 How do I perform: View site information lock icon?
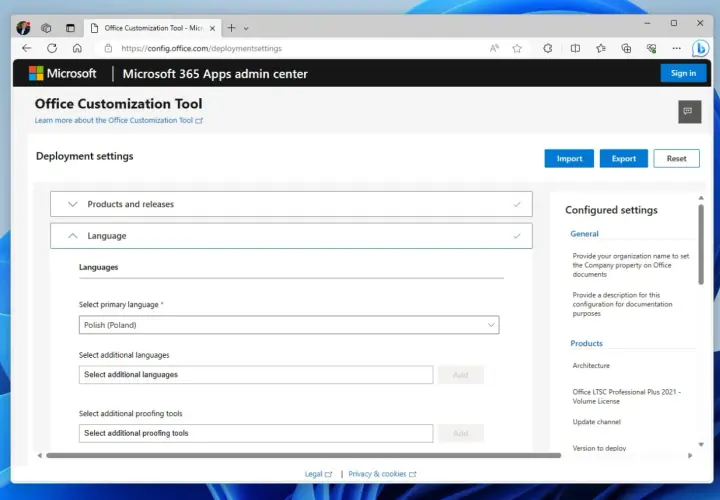(108, 48)
